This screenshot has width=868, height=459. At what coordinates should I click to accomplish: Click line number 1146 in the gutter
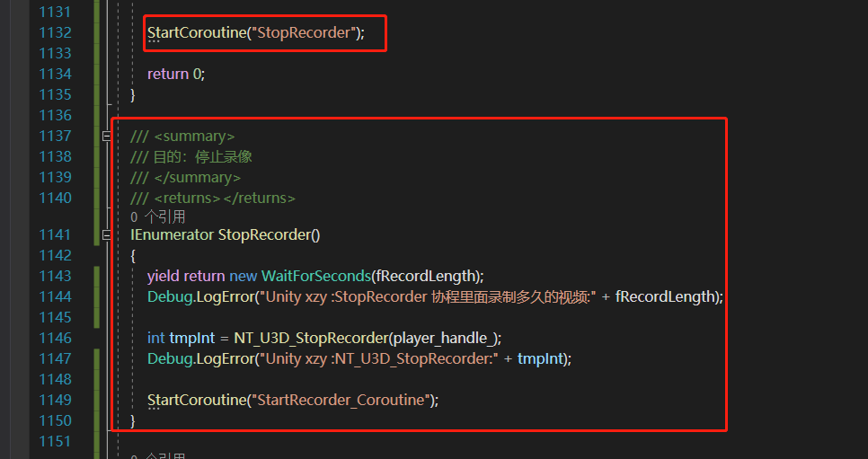[55, 338]
